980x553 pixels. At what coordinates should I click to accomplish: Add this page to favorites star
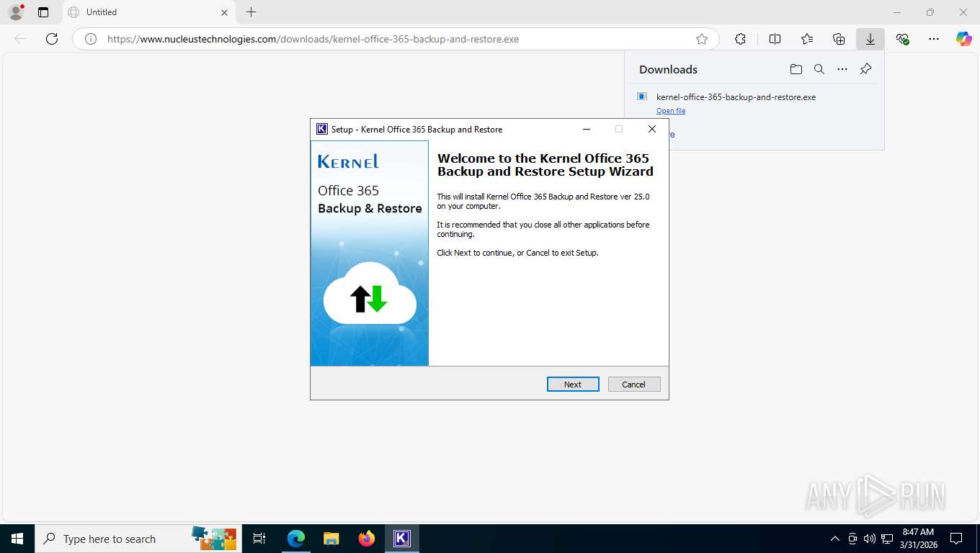click(702, 39)
